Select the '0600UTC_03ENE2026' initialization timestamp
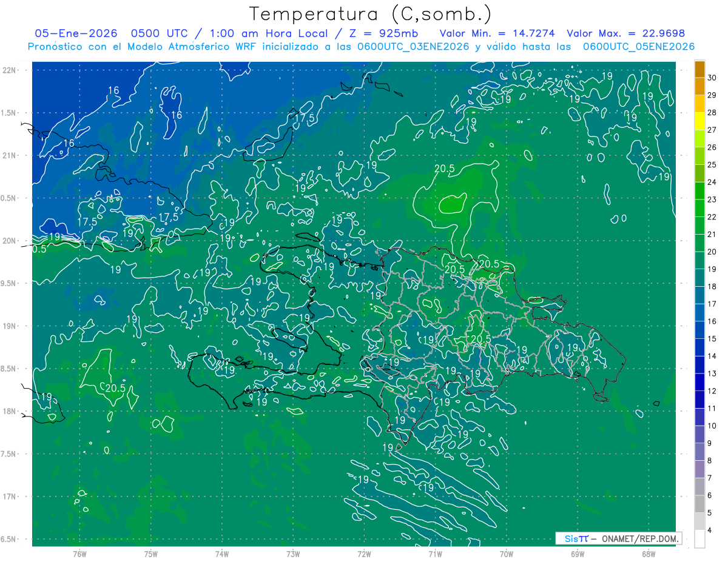The width and height of the screenshot is (728, 562). [413, 47]
